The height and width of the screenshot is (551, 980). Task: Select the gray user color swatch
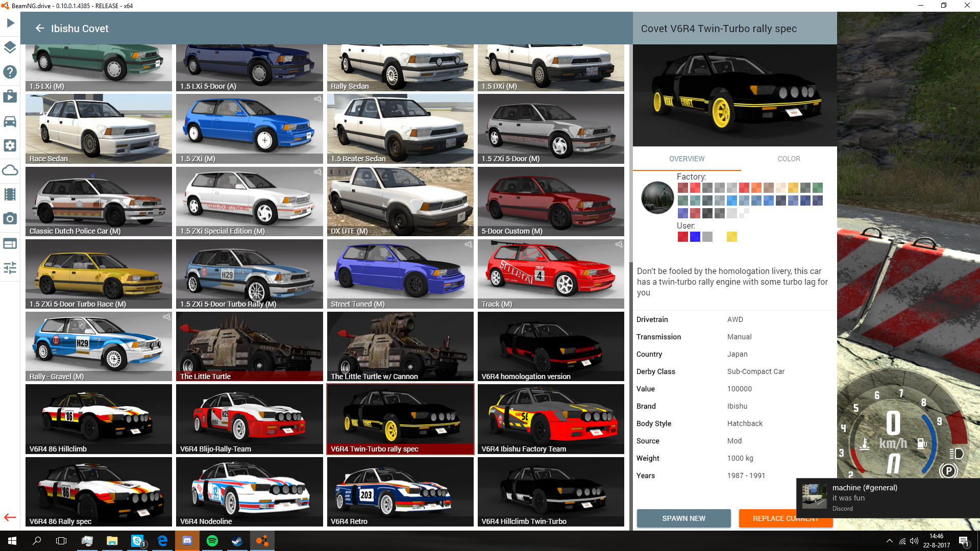click(x=707, y=237)
